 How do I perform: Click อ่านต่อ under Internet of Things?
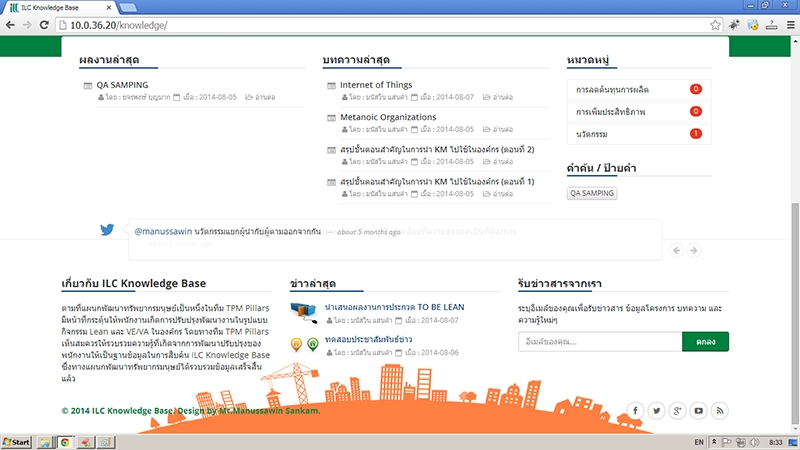[x=498, y=97]
